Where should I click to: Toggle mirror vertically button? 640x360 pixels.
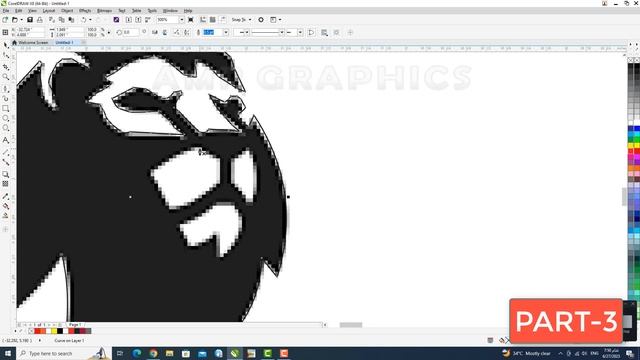[x=164, y=32]
